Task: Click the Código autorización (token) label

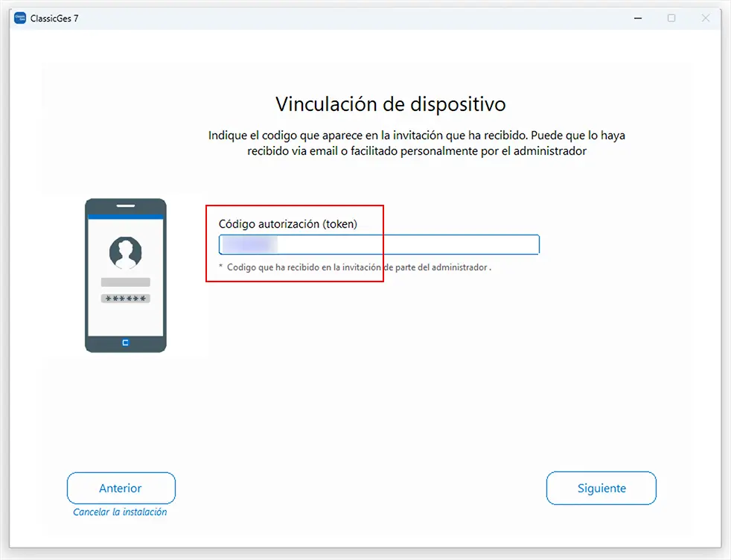Action: tap(287, 224)
